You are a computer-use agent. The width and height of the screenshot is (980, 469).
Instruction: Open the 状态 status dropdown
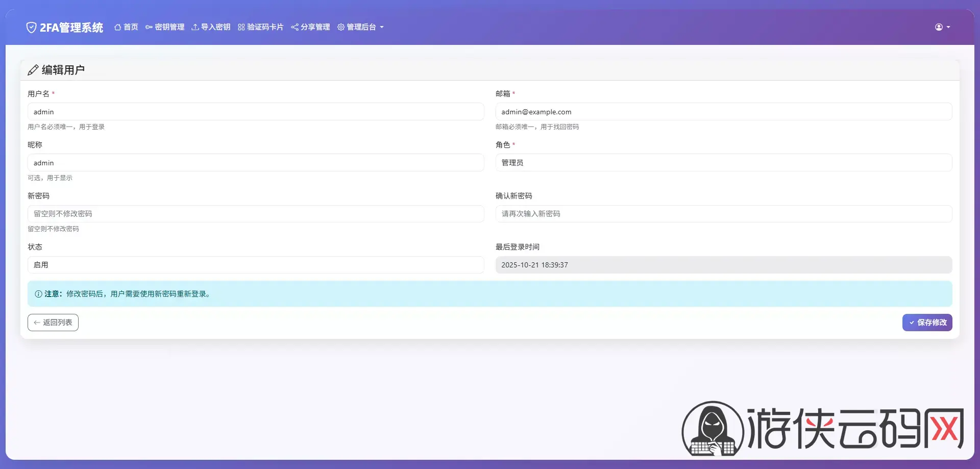(255, 265)
